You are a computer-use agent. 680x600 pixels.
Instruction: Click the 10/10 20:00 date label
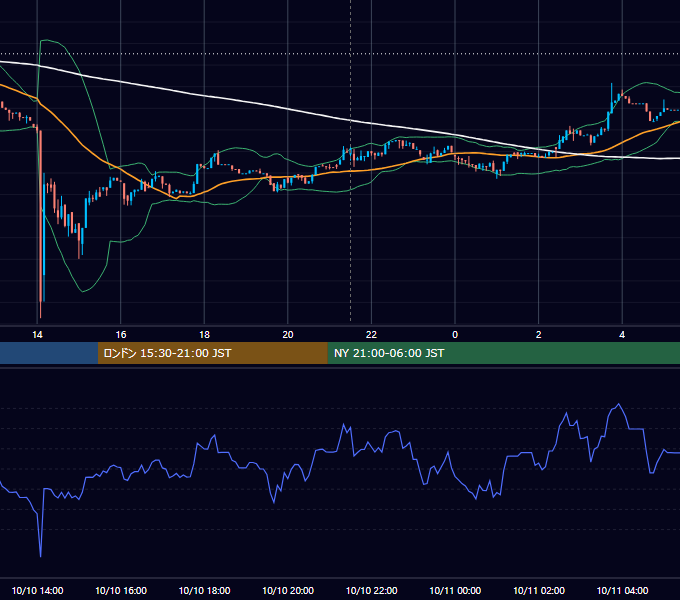[288, 590]
